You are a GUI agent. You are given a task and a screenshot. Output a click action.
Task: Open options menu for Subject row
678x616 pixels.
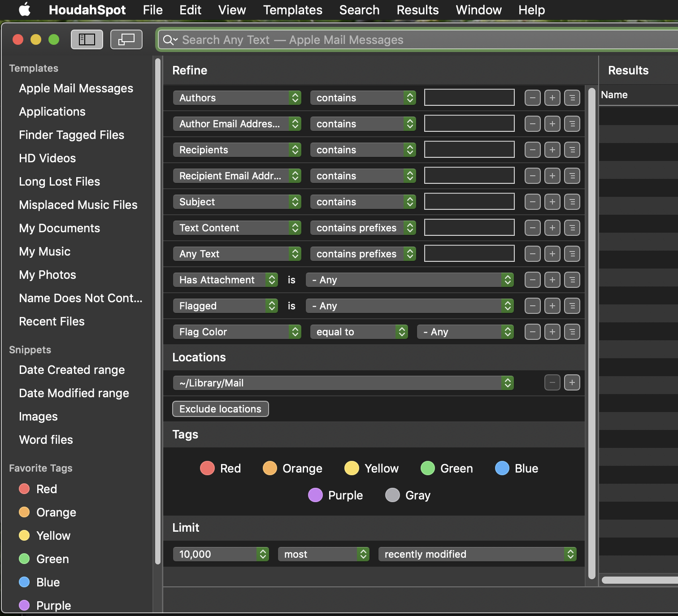point(572,202)
